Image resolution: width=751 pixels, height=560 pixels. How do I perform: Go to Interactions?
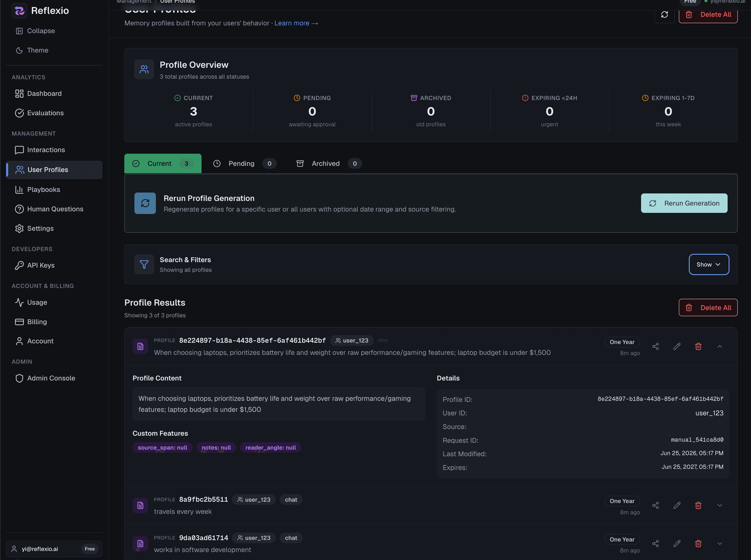point(54,150)
